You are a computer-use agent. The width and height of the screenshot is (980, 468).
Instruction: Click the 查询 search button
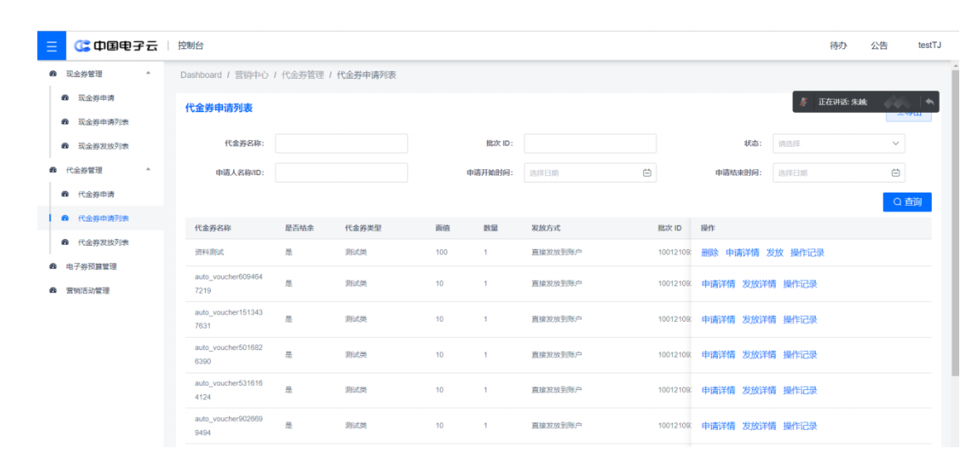pyautogui.click(x=907, y=202)
